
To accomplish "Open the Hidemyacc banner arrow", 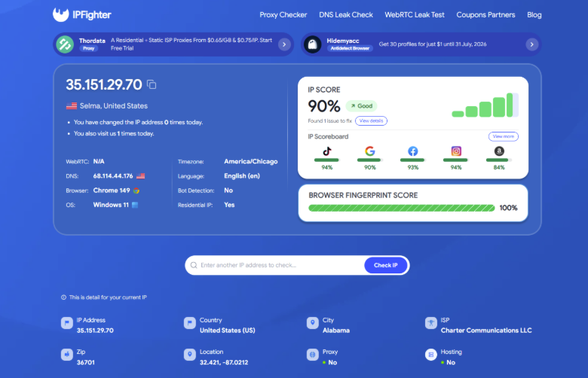I will click(531, 44).
